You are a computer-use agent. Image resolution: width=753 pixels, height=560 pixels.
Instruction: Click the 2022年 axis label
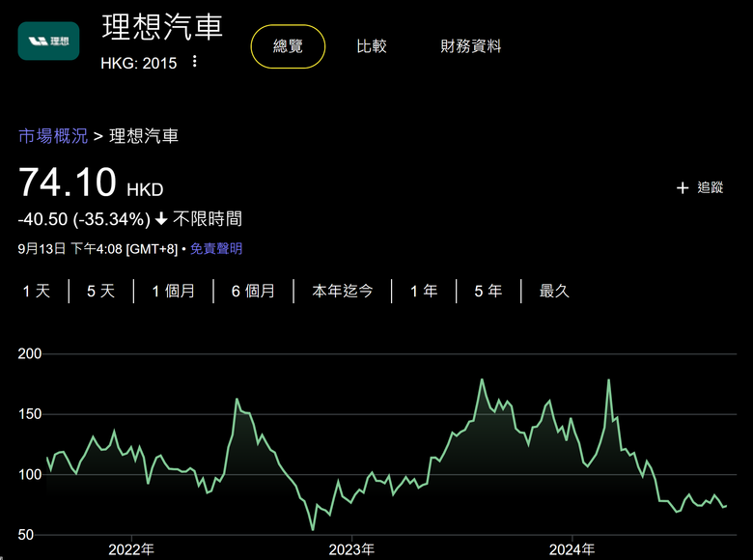tap(131, 549)
